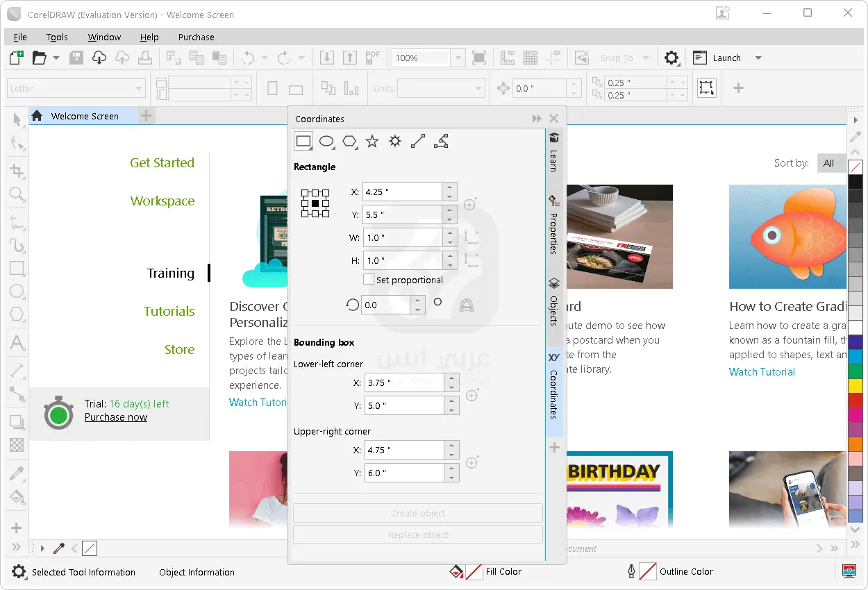Click the Zoom tool in toolbox

pyautogui.click(x=17, y=194)
